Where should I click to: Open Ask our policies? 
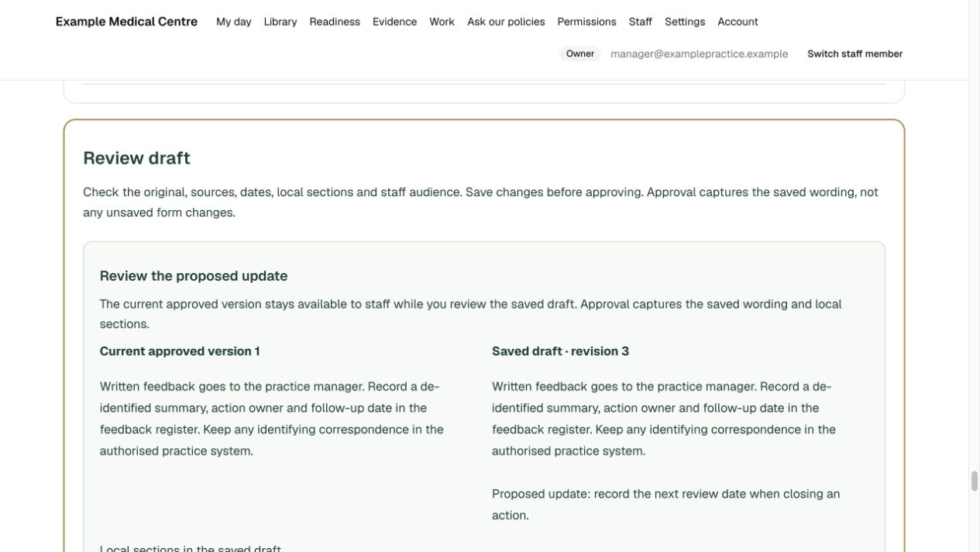point(506,22)
